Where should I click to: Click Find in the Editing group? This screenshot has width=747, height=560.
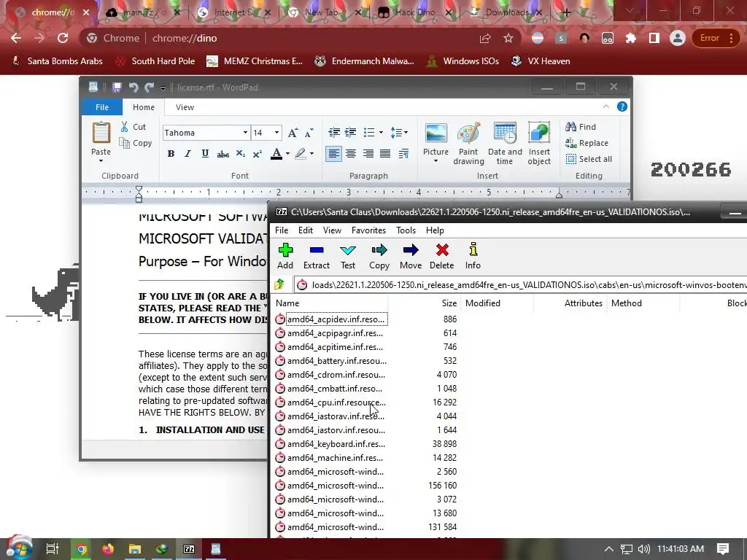[x=581, y=127]
